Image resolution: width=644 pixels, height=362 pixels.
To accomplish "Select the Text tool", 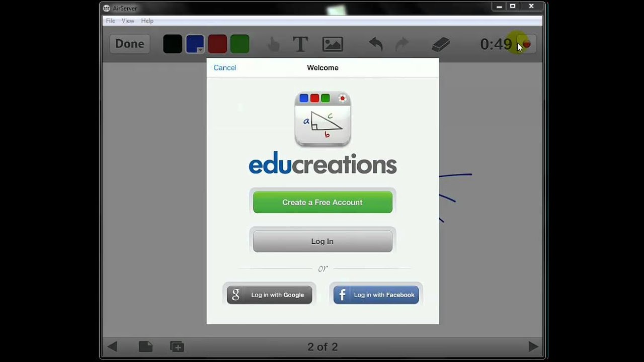I will [300, 44].
